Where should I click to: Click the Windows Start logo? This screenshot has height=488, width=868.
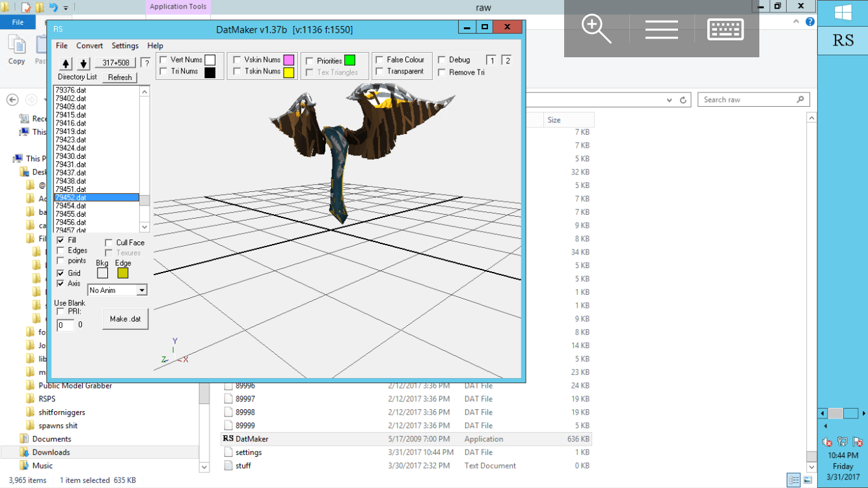[843, 13]
